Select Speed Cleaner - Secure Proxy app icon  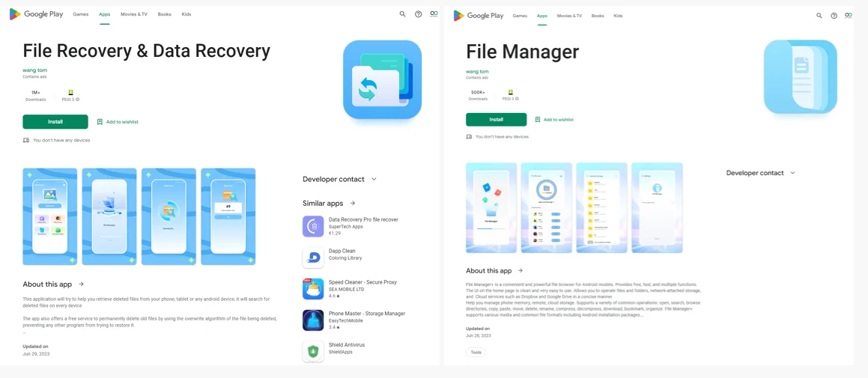tap(313, 289)
